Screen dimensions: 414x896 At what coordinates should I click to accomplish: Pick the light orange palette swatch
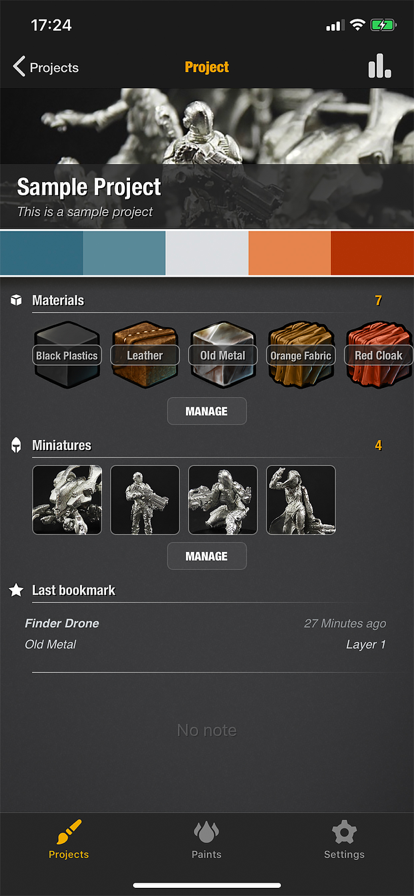[x=289, y=254]
